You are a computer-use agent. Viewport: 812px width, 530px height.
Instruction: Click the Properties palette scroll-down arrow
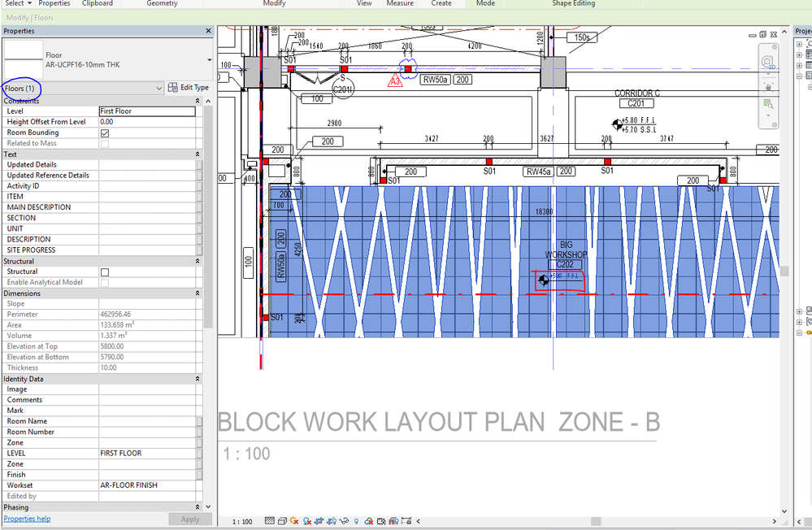point(208,507)
